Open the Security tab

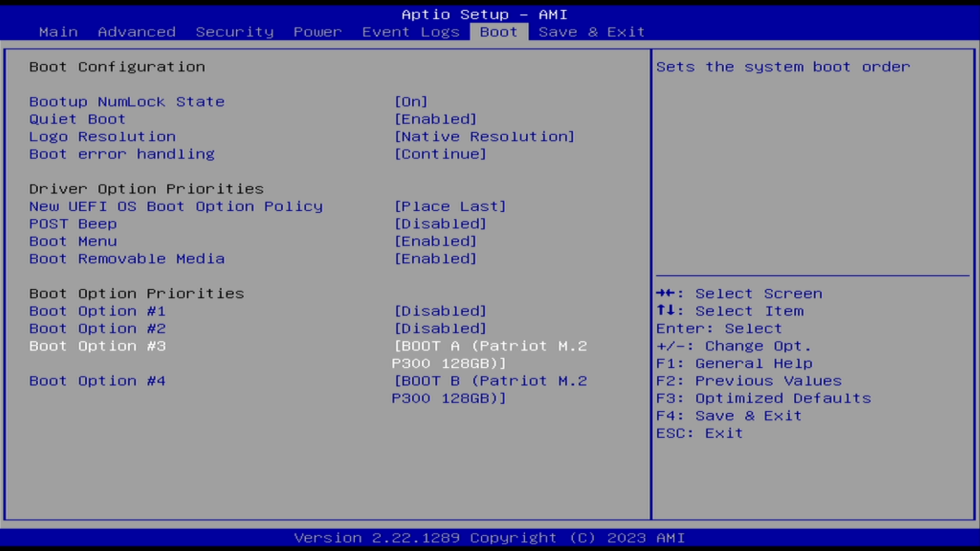[234, 32]
